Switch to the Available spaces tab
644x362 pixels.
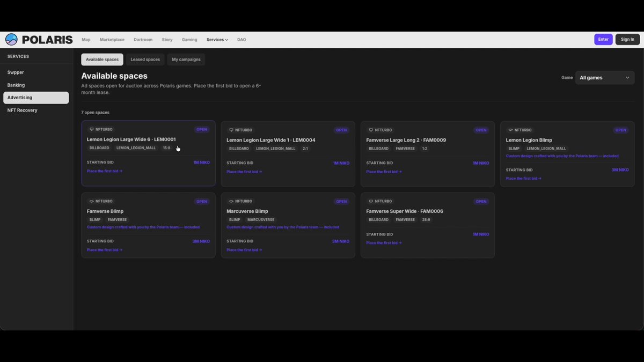click(102, 60)
